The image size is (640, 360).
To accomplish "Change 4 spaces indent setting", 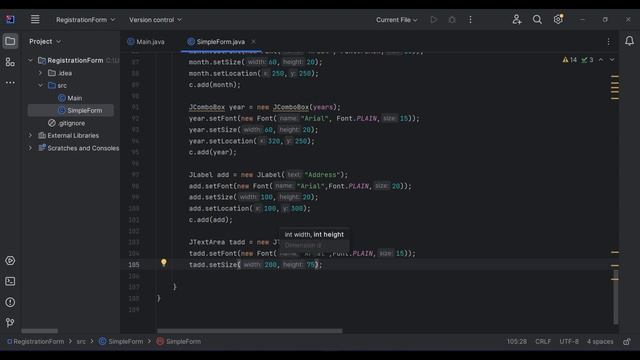I will pos(600,342).
